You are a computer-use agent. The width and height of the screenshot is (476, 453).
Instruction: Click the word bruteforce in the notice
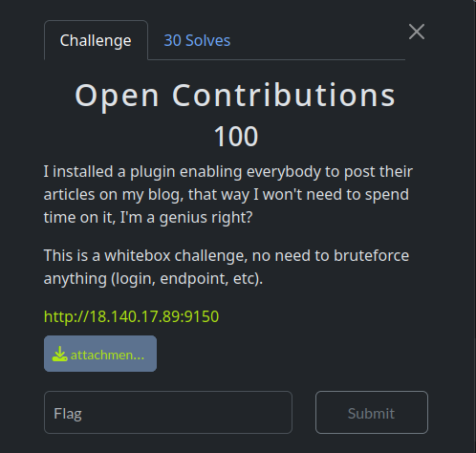pos(371,255)
